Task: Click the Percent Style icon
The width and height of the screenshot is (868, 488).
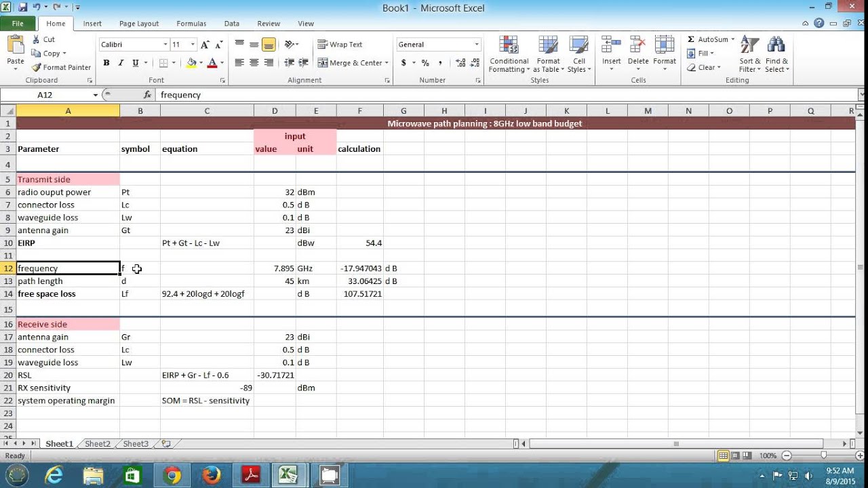Action: click(x=425, y=62)
